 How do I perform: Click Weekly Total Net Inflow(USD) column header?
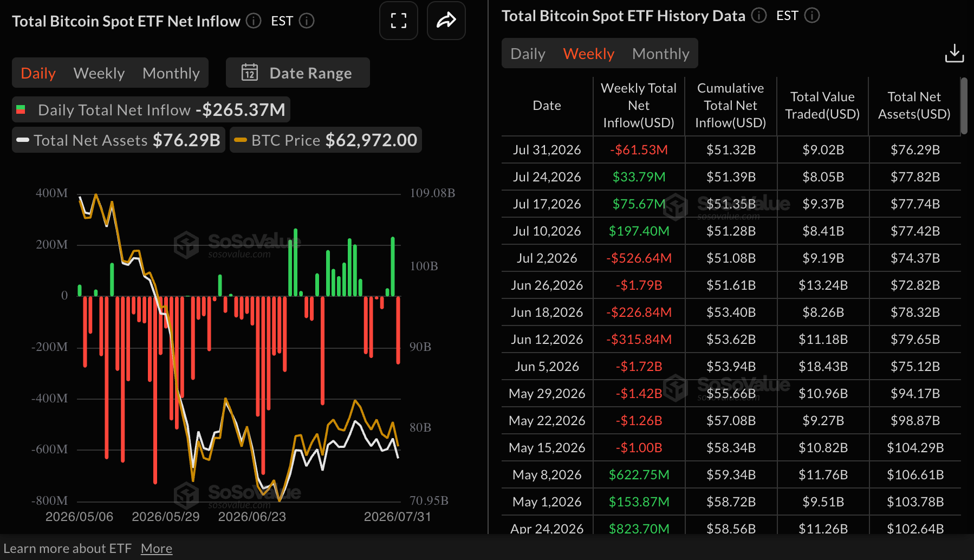(639, 106)
